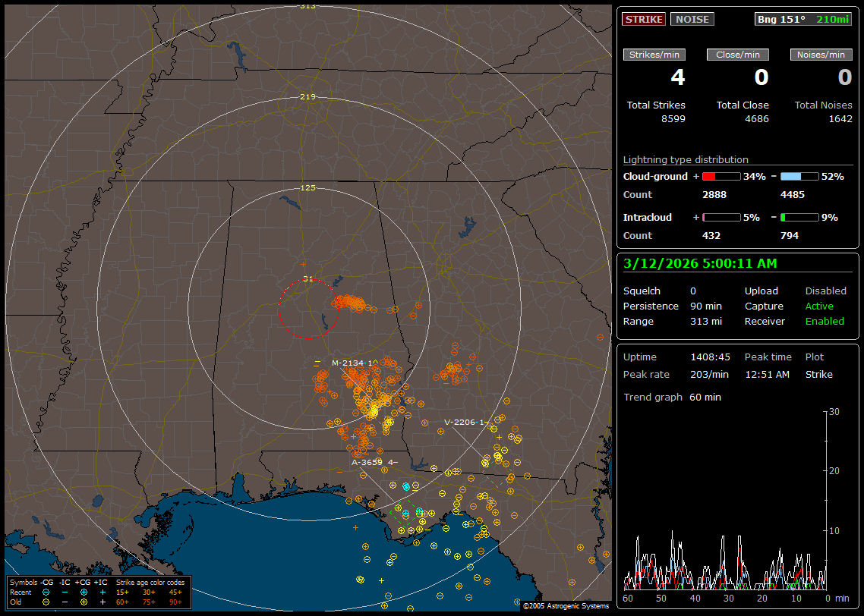The width and height of the screenshot is (864, 616).
Task: Click the green negative intracloud percentage bar
Action: 799,217
